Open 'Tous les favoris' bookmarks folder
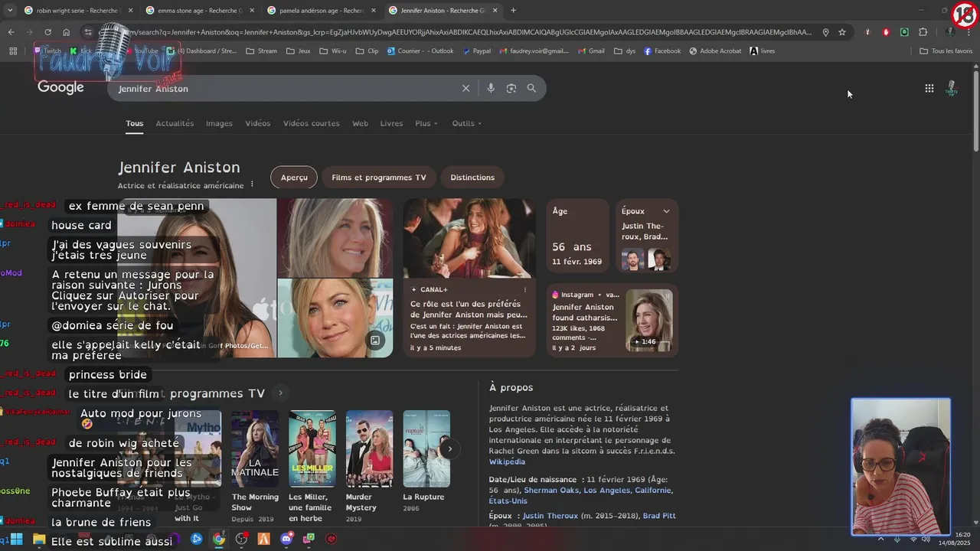Viewport: 980px width, 551px height. [x=946, y=51]
